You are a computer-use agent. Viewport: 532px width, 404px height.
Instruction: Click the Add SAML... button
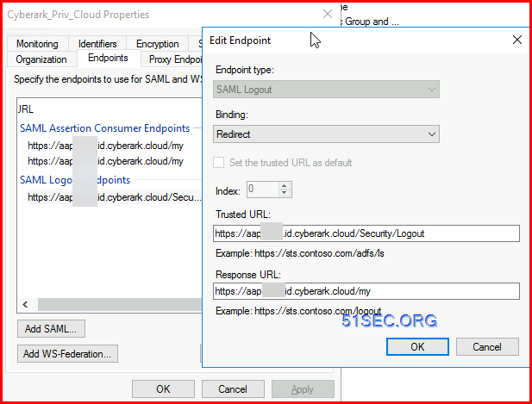click(x=51, y=329)
